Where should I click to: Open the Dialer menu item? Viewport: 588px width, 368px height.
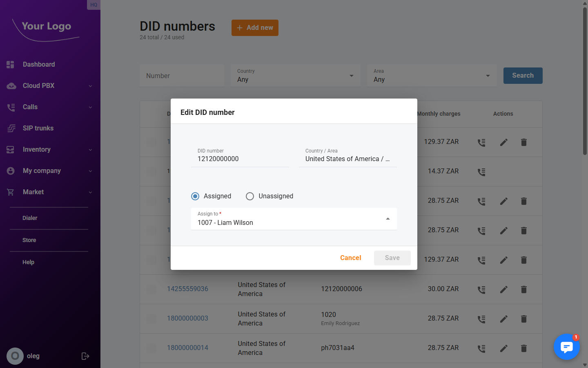(x=30, y=218)
